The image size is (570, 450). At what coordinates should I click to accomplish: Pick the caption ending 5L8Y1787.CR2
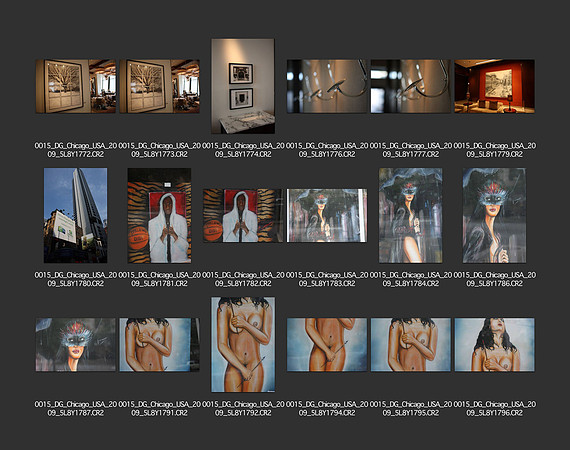click(x=76, y=409)
